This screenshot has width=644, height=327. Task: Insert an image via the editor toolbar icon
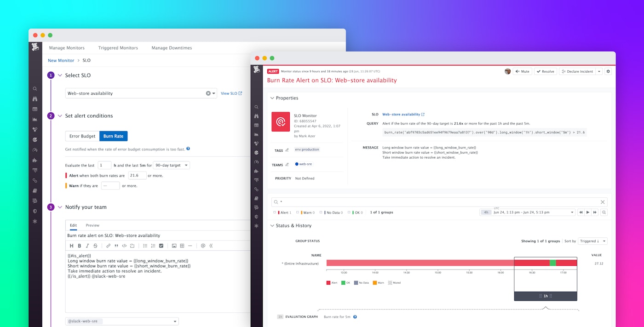(x=174, y=245)
